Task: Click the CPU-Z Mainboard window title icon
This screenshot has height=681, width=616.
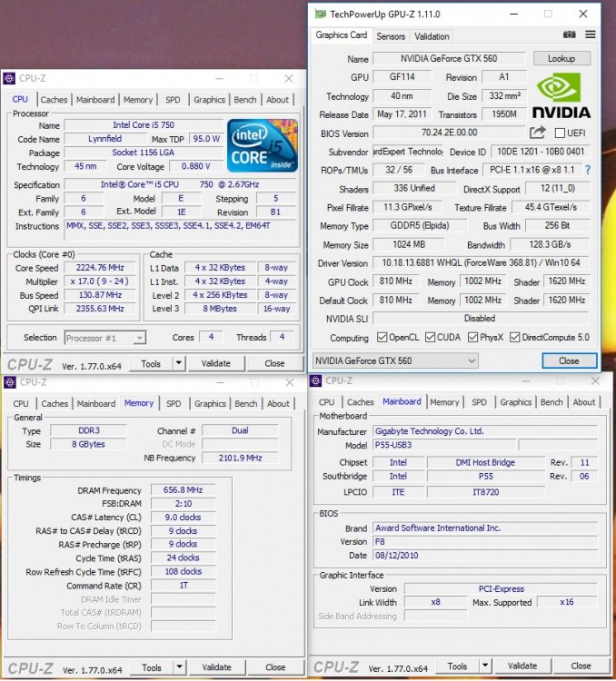Action: point(315,380)
